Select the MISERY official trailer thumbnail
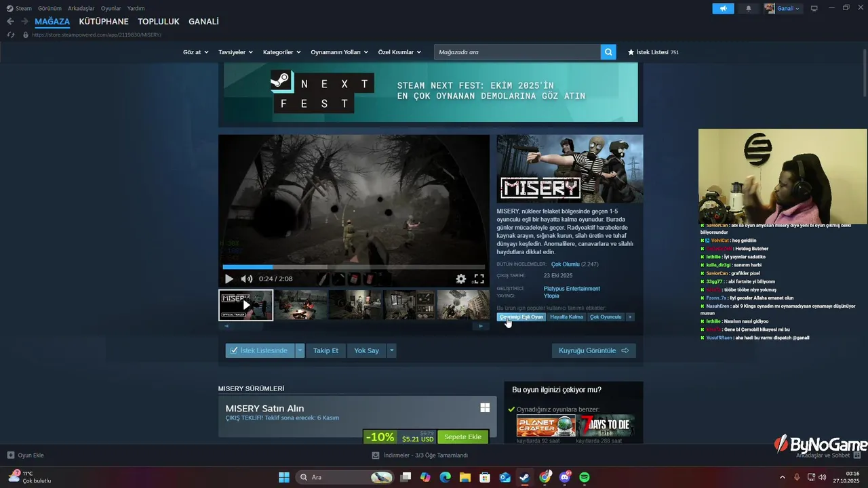 click(245, 305)
